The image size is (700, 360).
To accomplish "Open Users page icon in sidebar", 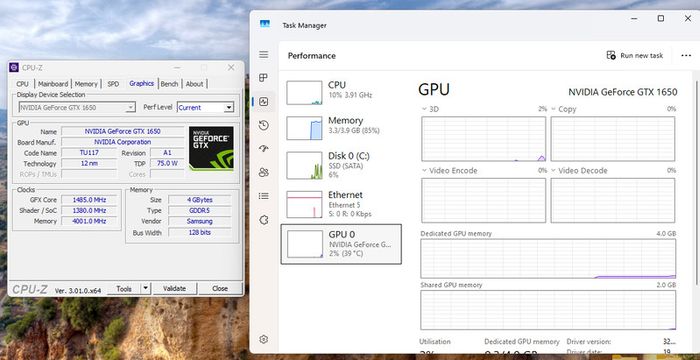I will tap(264, 172).
